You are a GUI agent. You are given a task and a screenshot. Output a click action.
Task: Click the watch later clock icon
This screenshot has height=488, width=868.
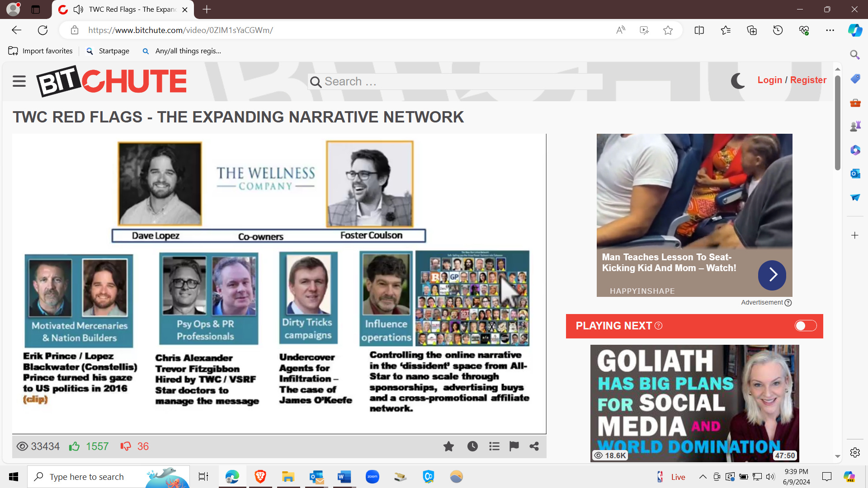pos(472,446)
